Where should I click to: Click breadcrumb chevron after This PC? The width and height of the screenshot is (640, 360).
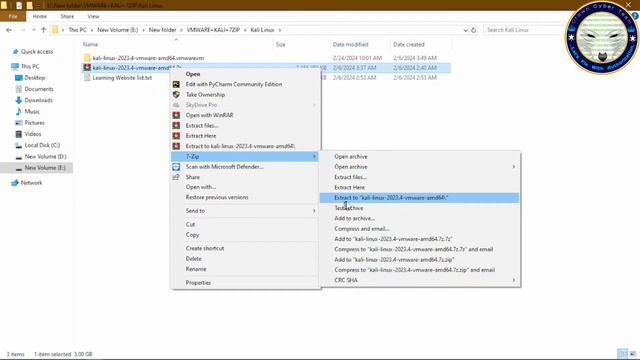click(x=92, y=30)
